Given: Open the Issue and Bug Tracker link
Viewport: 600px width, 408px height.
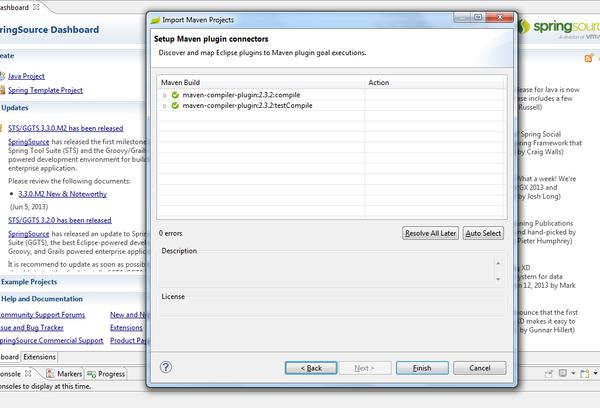Looking at the screenshot, I should click(32, 328).
